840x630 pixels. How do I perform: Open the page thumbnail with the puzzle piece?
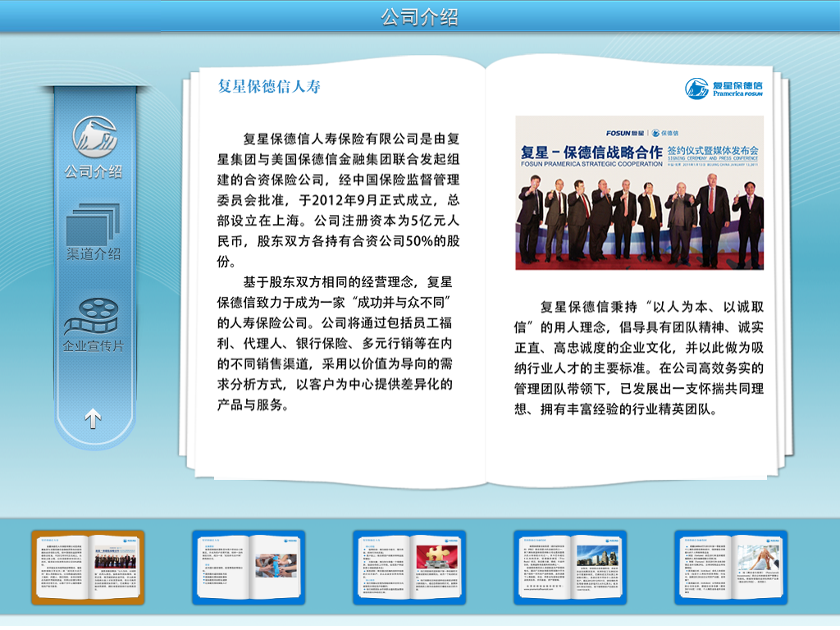[409, 568]
